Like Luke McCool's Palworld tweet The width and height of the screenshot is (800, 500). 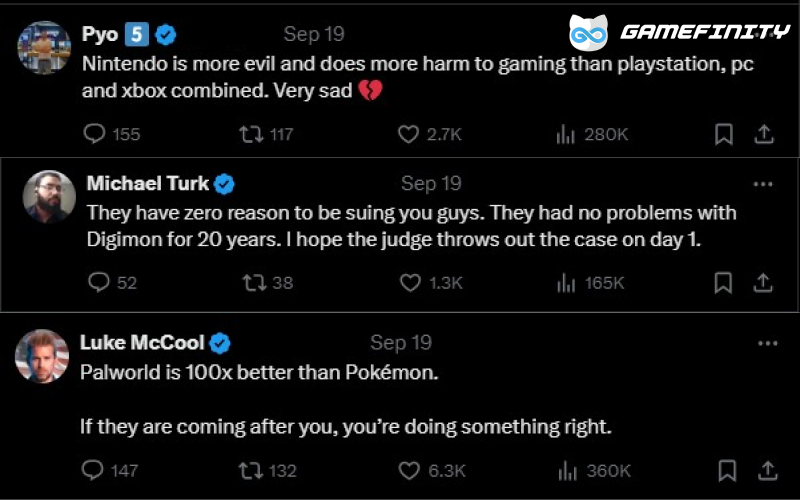409,470
